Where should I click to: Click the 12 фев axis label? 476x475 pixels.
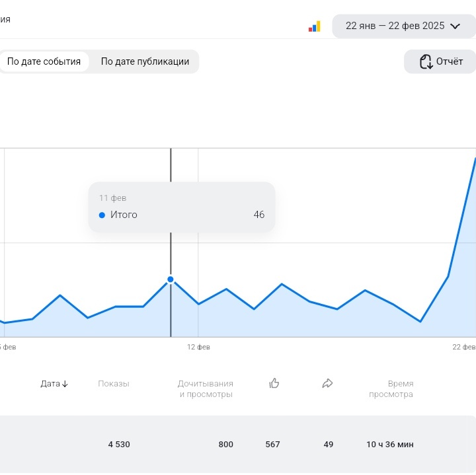[198, 347]
